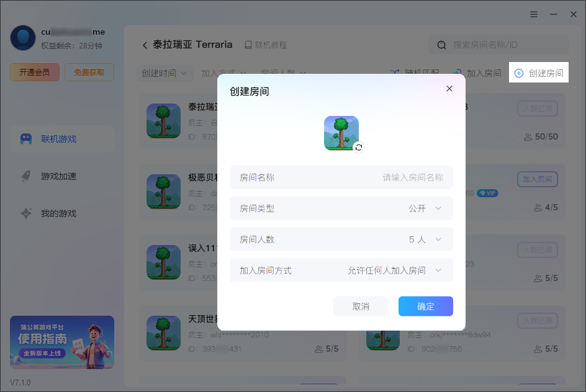Image resolution: width=586 pixels, height=392 pixels.
Task: Click 加入房间 on the 4/5 room card
Action: coord(538,179)
